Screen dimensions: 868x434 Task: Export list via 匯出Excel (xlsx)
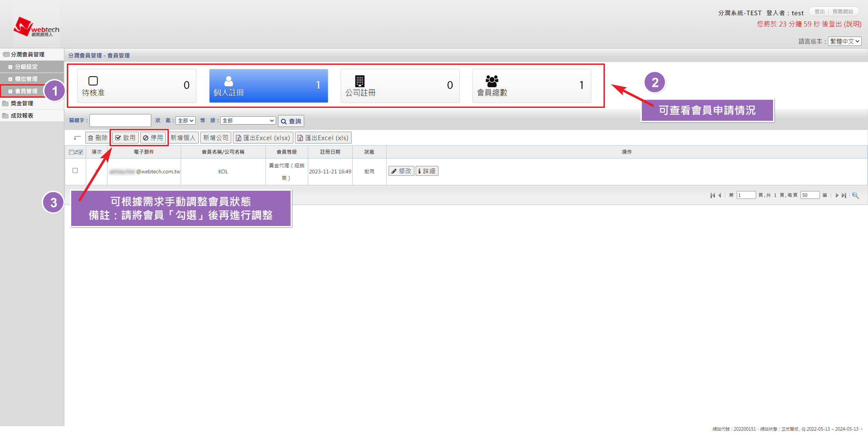tap(263, 138)
